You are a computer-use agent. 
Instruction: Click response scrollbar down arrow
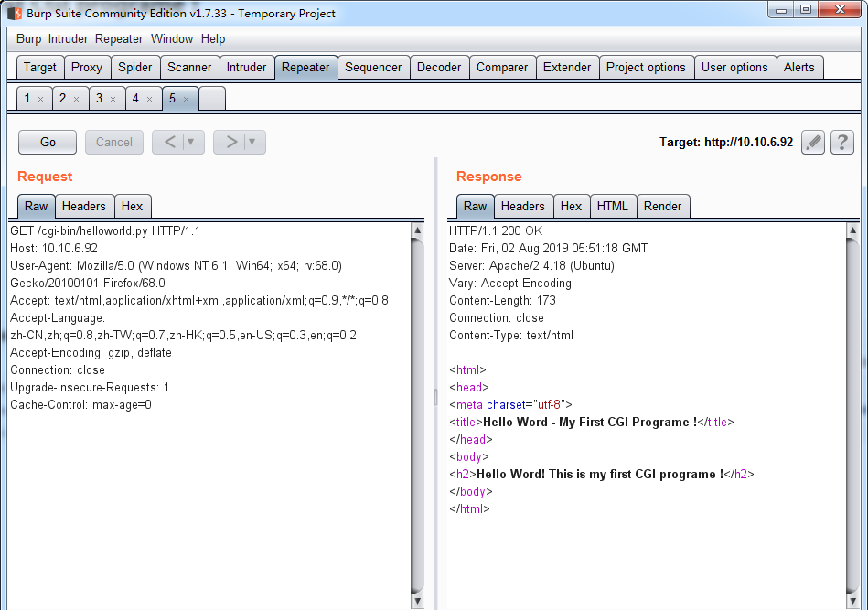(x=852, y=601)
